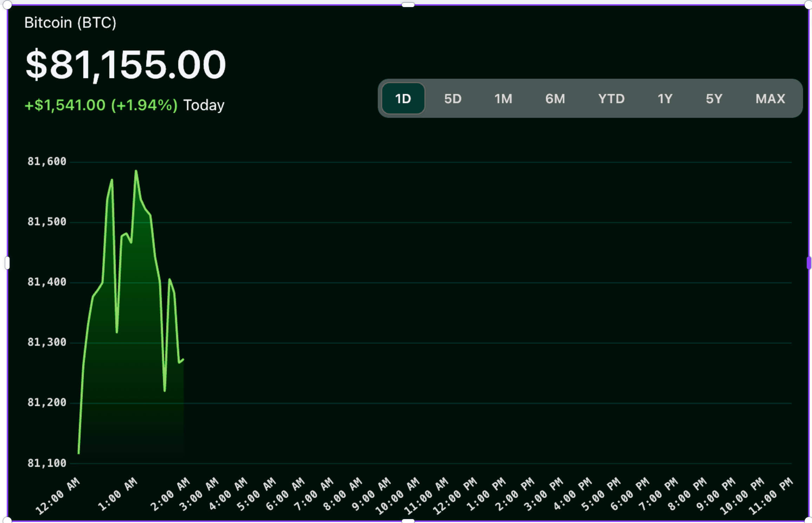Image resolution: width=812 pixels, height=523 pixels.
Task: Click the latest endpoint of the price line
Action: [x=183, y=360]
